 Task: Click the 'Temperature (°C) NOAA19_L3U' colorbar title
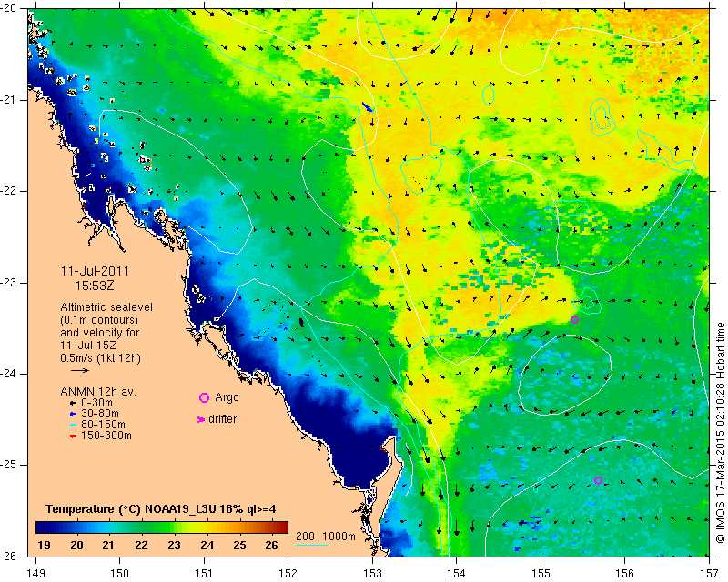pyautogui.click(x=132, y=509)
